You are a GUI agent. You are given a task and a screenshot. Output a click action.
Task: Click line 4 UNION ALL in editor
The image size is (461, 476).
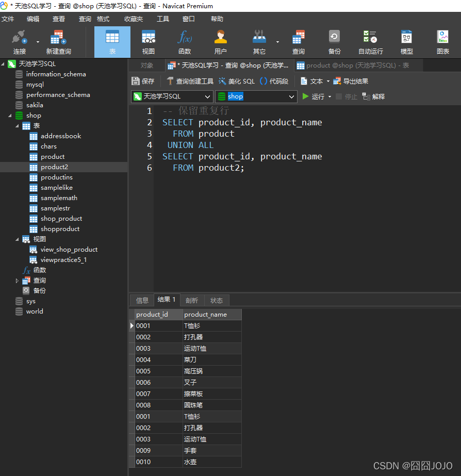point(190,145)
